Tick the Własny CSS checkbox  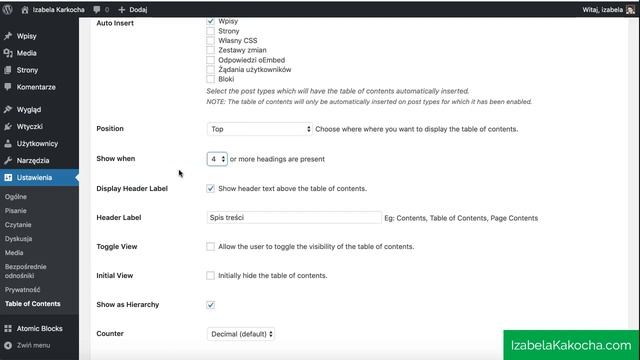tap(210, 40)
